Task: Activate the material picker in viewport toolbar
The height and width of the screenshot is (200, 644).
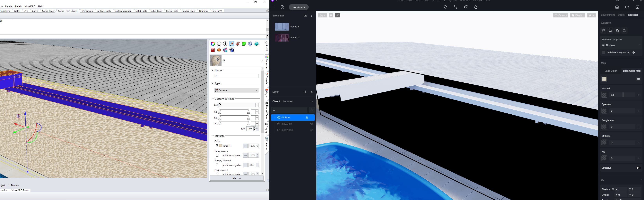Action: pyautogui.click(x=337, y=15)
